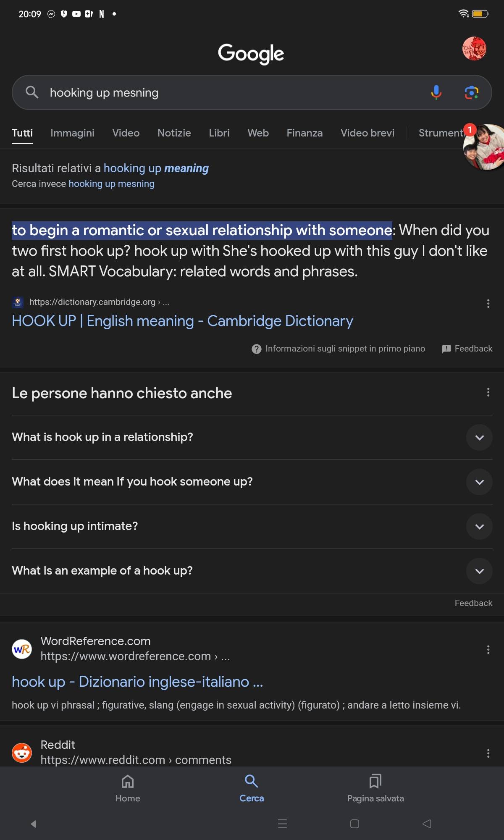
Task: Open the Messenger chat head bubble
Action: point(484,147)
